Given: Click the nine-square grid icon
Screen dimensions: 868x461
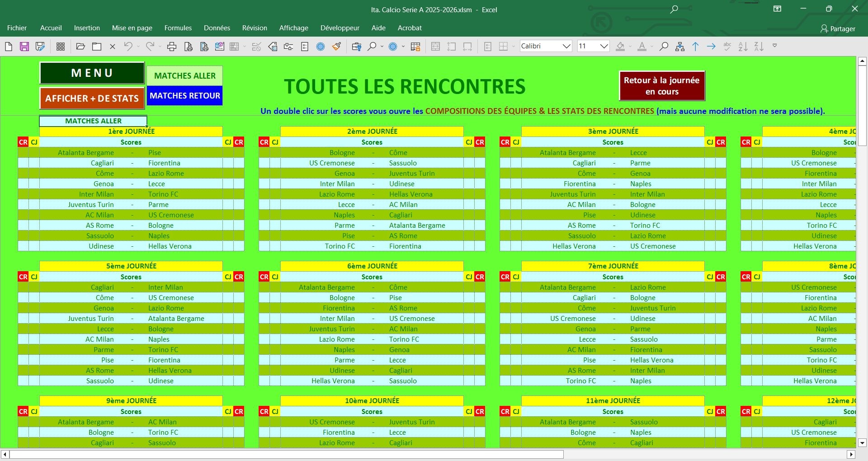Looking at the screenshot, I should (61, 46).
